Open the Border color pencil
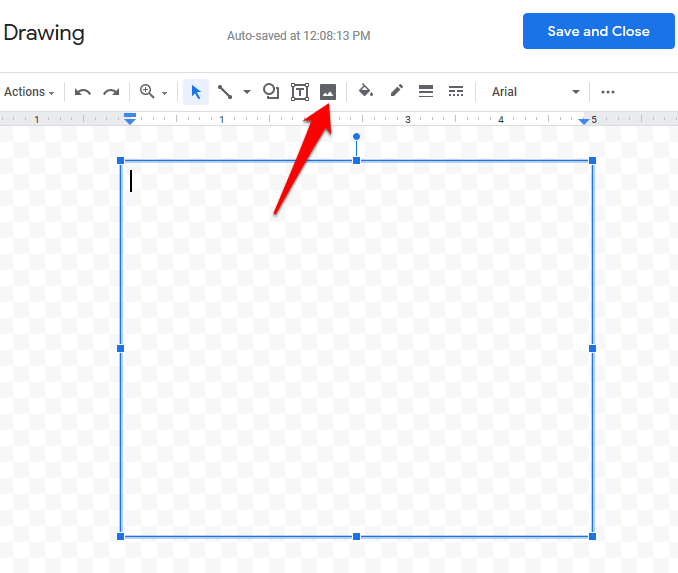The image size is (678, 573). (x=397, y=91)
